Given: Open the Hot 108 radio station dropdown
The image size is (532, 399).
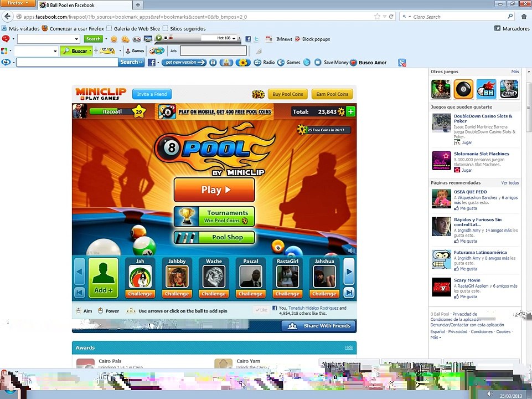Looking at the screenshot, I should (234, 38).
